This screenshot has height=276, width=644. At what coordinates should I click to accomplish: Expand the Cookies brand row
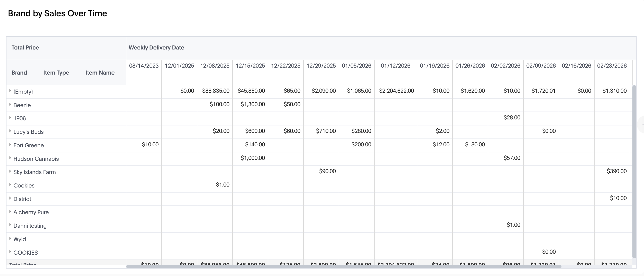(10, 185)
